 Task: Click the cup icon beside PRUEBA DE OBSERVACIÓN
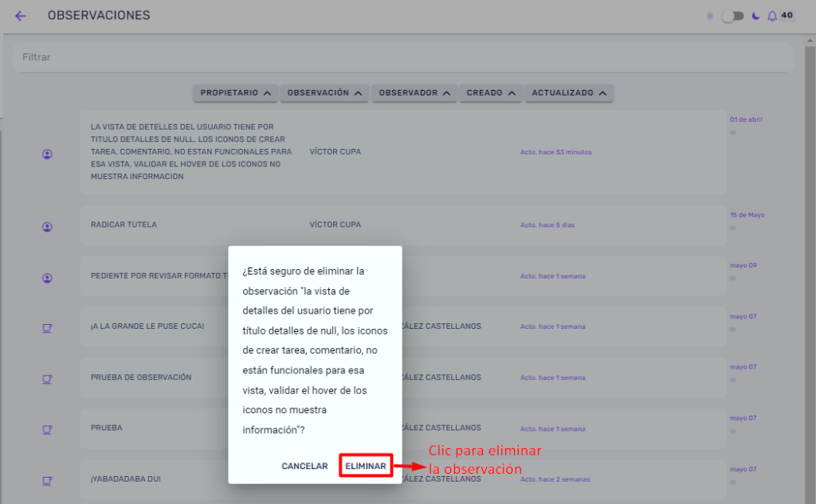pos(47,379)
